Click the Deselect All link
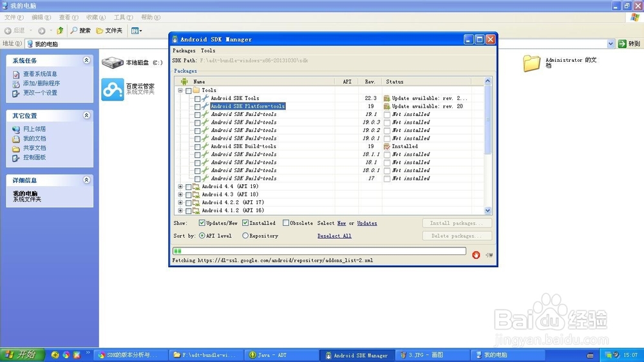The width and height of the screenshot is (644, 362). (334, 236)
